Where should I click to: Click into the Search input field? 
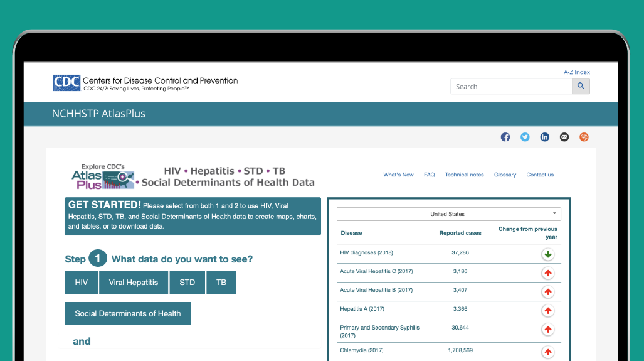point(510,87)
